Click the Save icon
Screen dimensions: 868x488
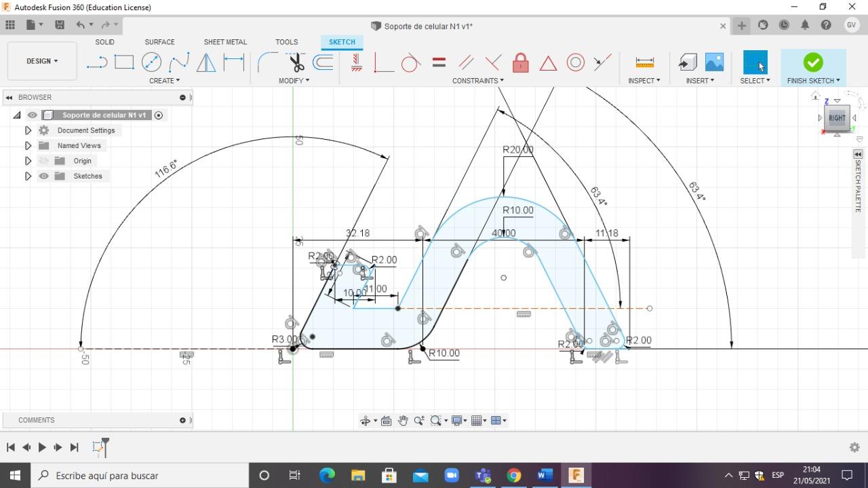(60, 25)
